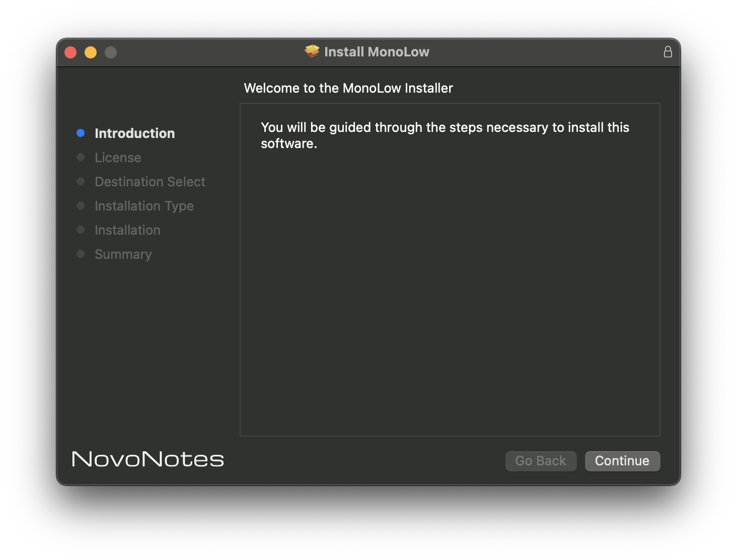Click the NovoNotes logo
Image resolution: width=737 pixels, height=560 pixels.
tap(148, 459)
